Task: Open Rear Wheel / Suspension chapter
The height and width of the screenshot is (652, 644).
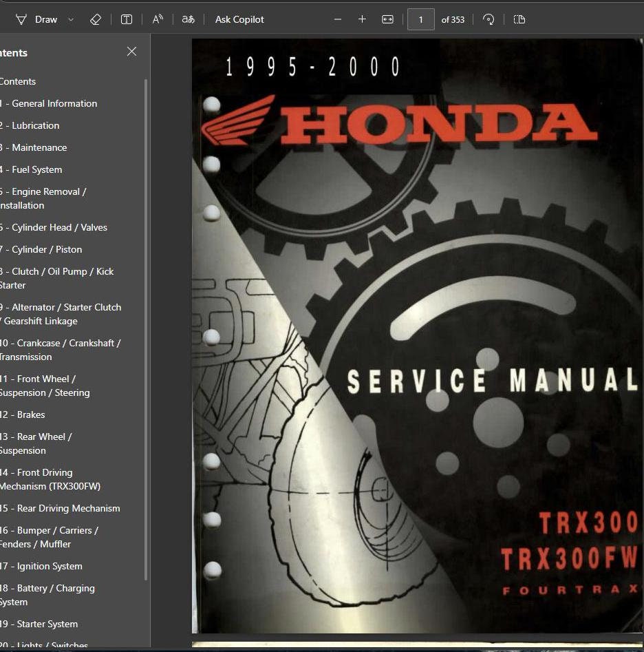Action: tap(36, 443)
